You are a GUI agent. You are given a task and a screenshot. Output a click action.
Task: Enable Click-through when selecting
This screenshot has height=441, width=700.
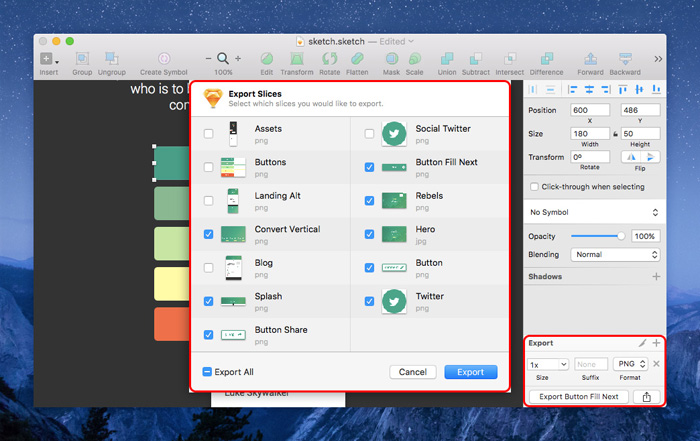click(x=534, y=187)
